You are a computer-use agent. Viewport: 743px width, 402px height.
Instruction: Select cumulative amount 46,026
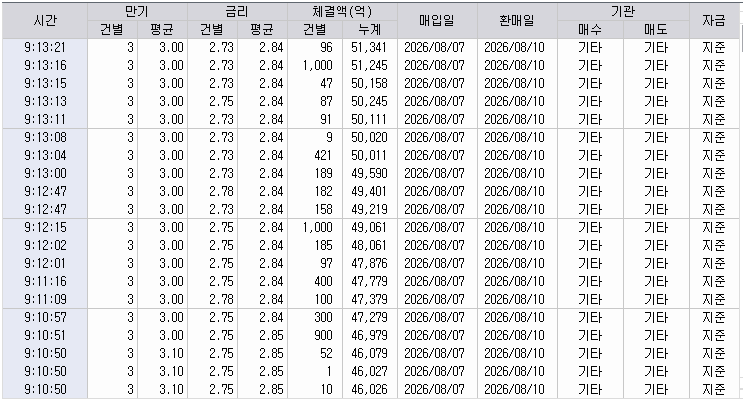pyautogui.click(x=369, y=390)
